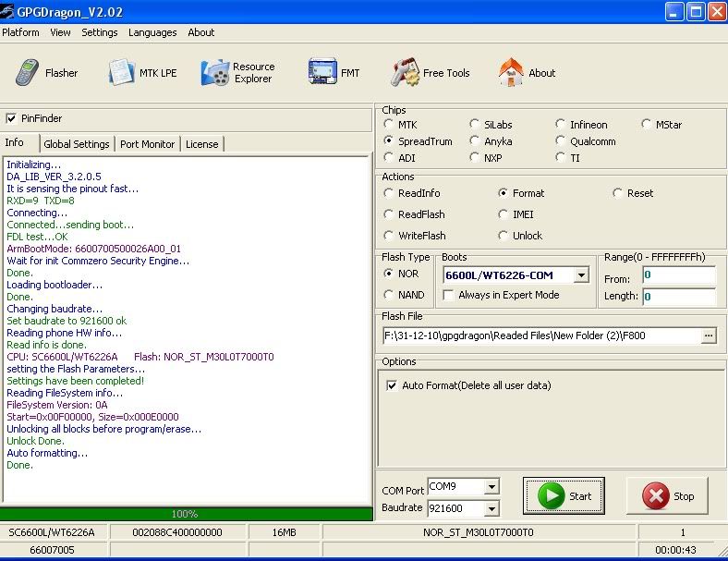The height and width of the screenshot is (561, 728).
Task: Toggle the PinFinder checkbox
Action: [x=11, y=118]
